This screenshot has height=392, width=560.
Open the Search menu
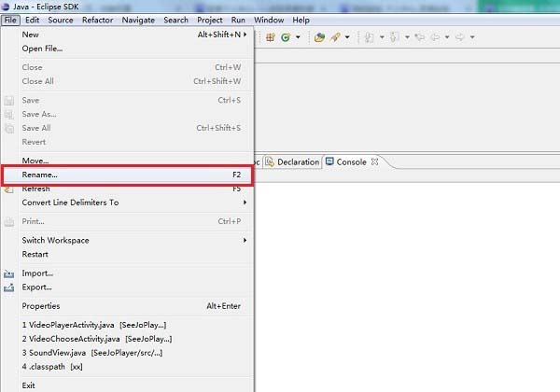(175, 20)
